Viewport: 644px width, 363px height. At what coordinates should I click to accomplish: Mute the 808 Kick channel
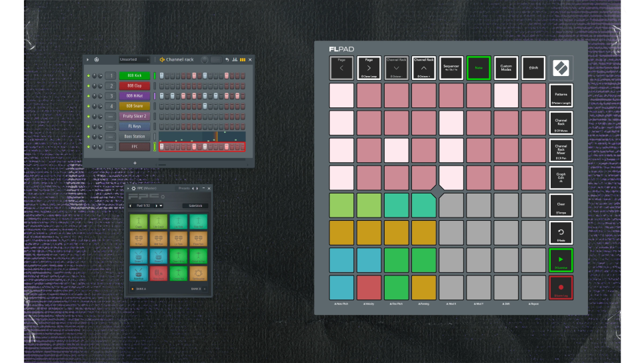[88, 75]
